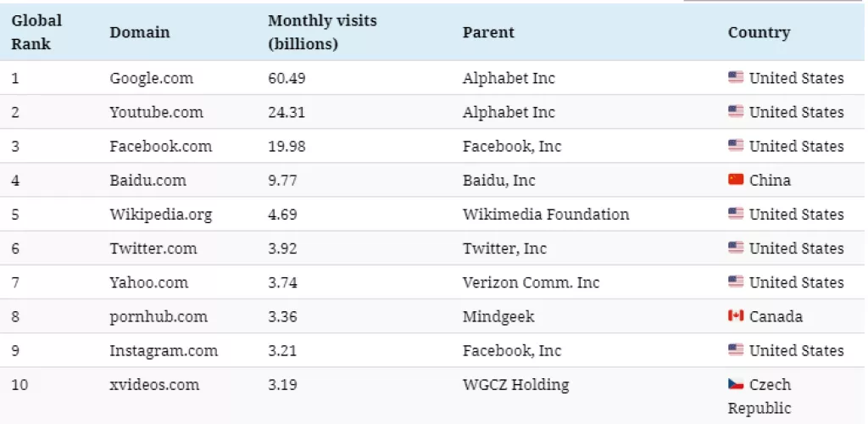This screenshot has width=868, height=424.
Task: Click the Global Rank column header
Action: (x=36, y=31)
